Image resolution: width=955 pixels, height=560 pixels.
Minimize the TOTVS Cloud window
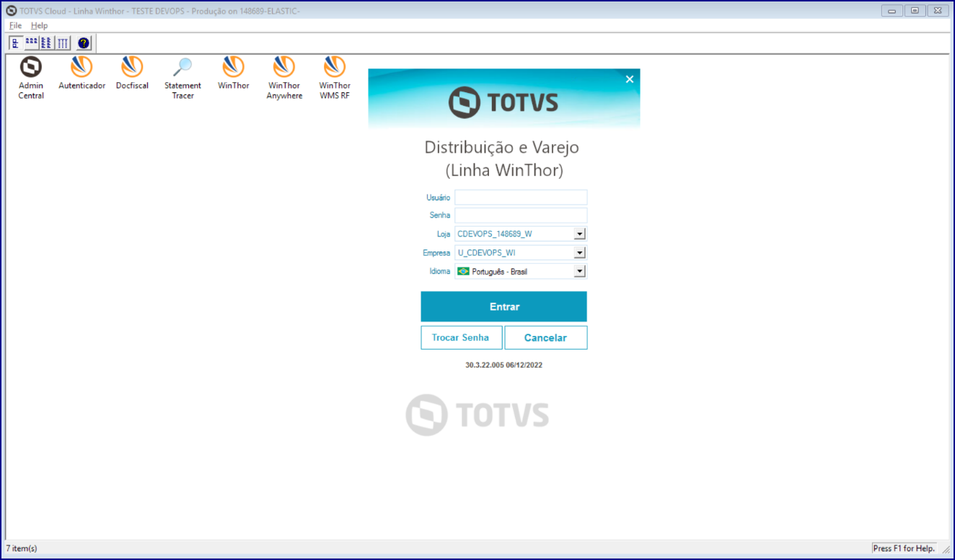pos(892,11)
